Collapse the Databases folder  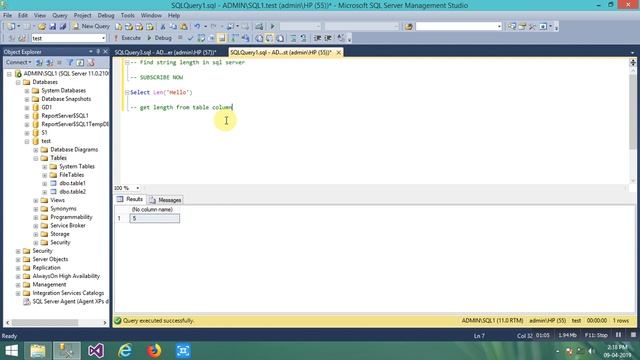[x=18, y=82]
